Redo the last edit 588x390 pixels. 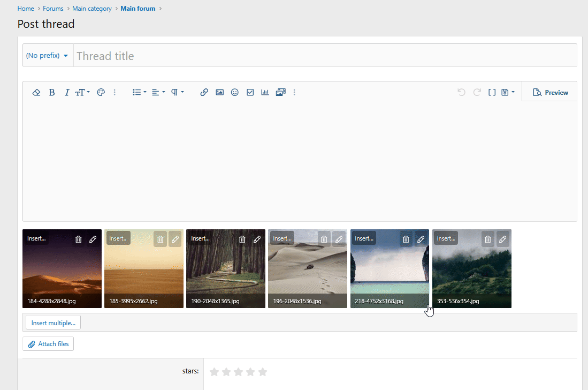477,92
